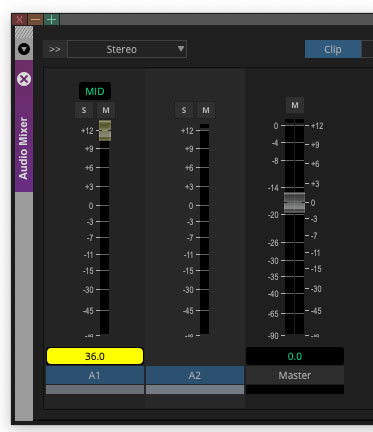Mute the Master channel
The width and height of the screenshot is (373, 432).
point(295,105)
